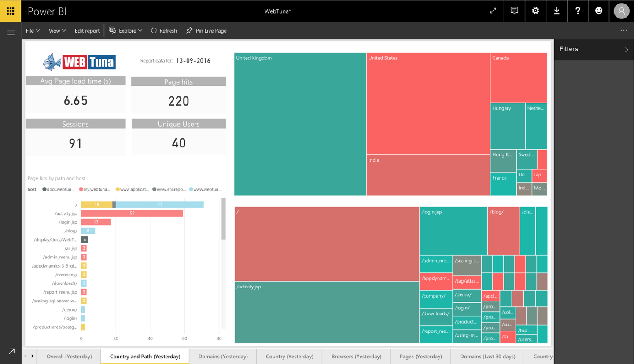Click the Get Data arrow icon

point(11,351)
